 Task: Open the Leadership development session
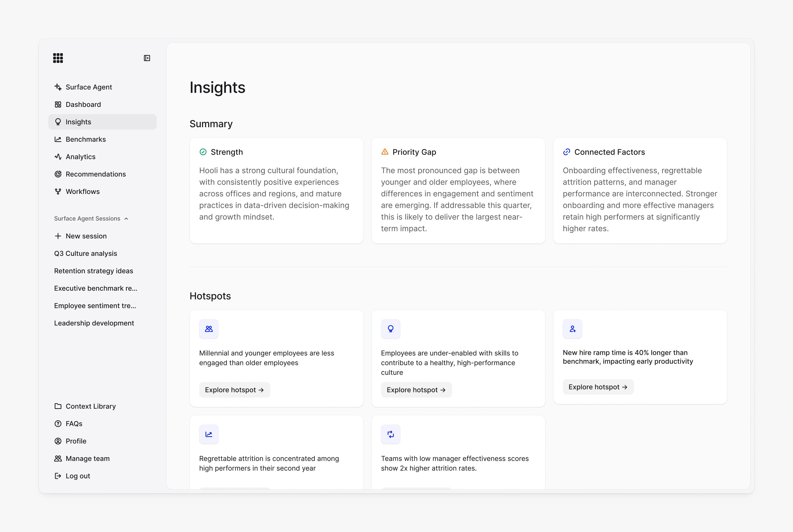(103, 323)
